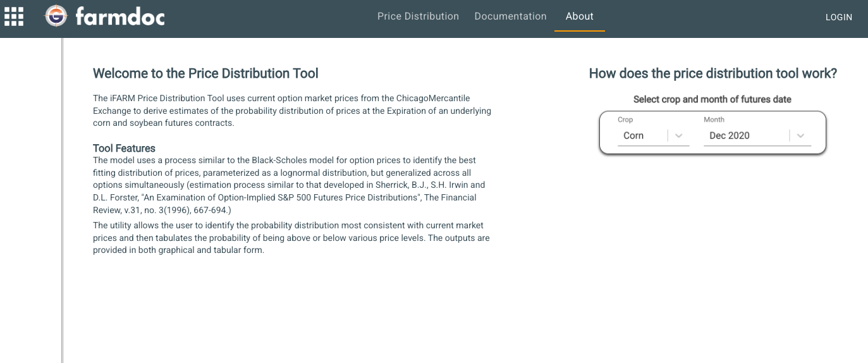This screenshot has width=868, height=363.
Task: Click the small Month field label
Action: click(x=714, y=120)
